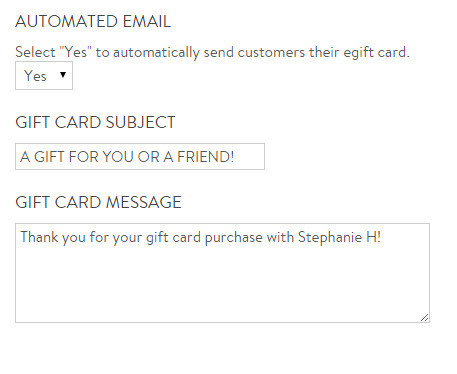457x374 pixels.
Task: Click the word "customers" in the instruction line
Action: (x=271, y=52)
